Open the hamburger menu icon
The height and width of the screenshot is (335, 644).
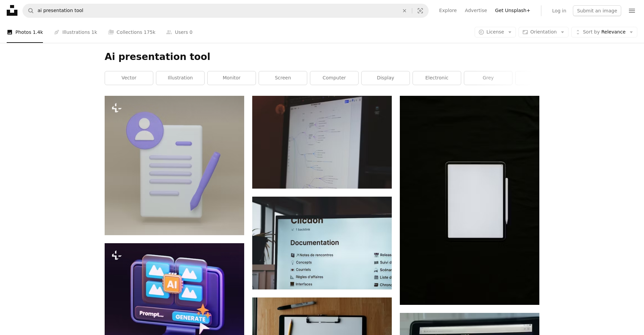pyautogui.click(x=632, y=11)
